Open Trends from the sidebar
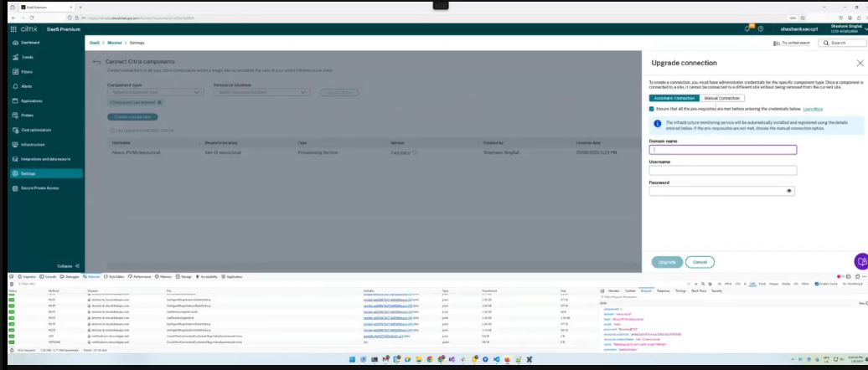 (x=15, y=57)
